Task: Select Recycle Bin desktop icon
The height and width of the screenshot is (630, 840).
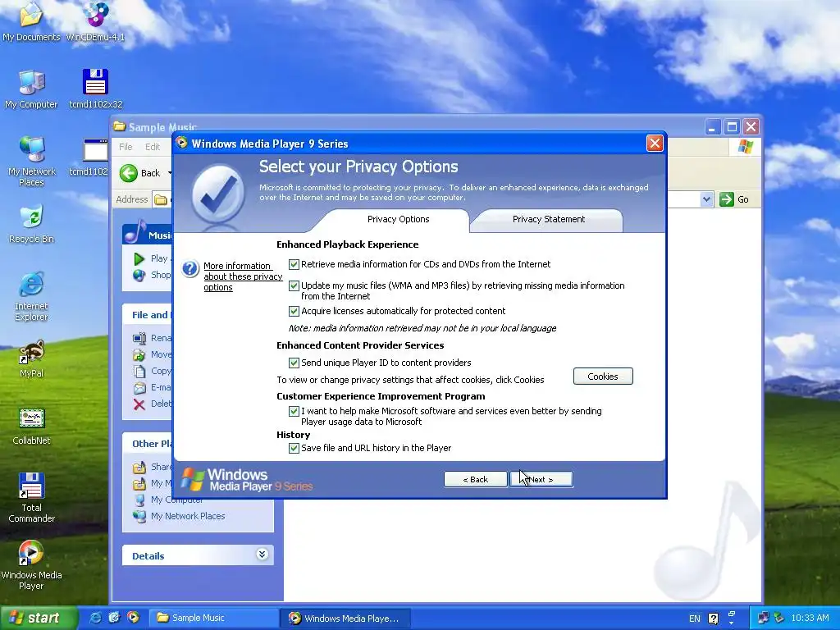Action: (x=31, y=224)
